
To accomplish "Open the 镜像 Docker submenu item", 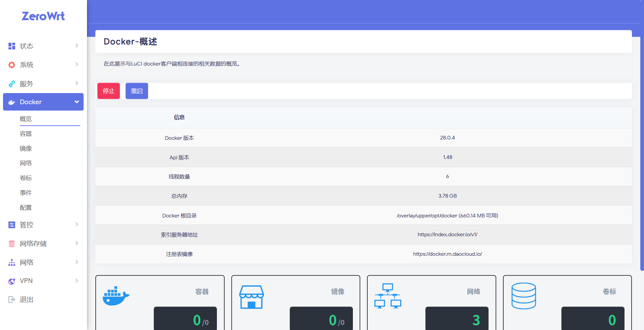I will 26,149.
